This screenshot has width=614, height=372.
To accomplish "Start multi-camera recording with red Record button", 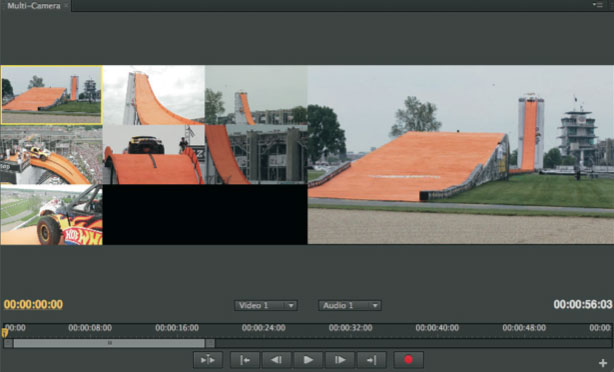I will pyautogui.click(x=408, y=359).
